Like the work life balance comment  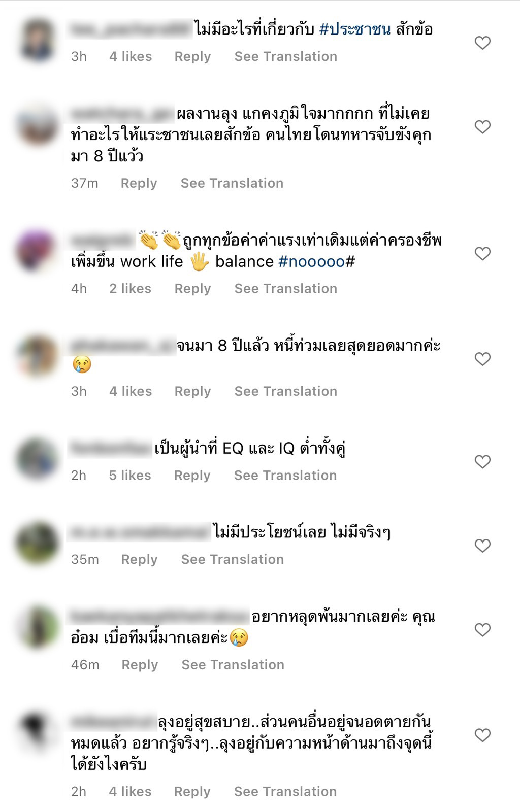(x=482, y=253)
